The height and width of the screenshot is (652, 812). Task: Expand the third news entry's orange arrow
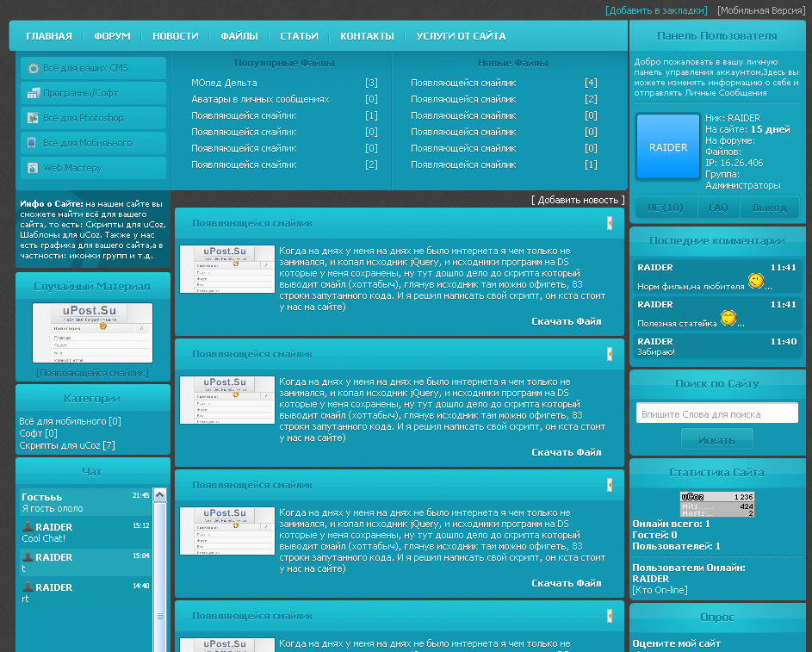click(610, 485)
